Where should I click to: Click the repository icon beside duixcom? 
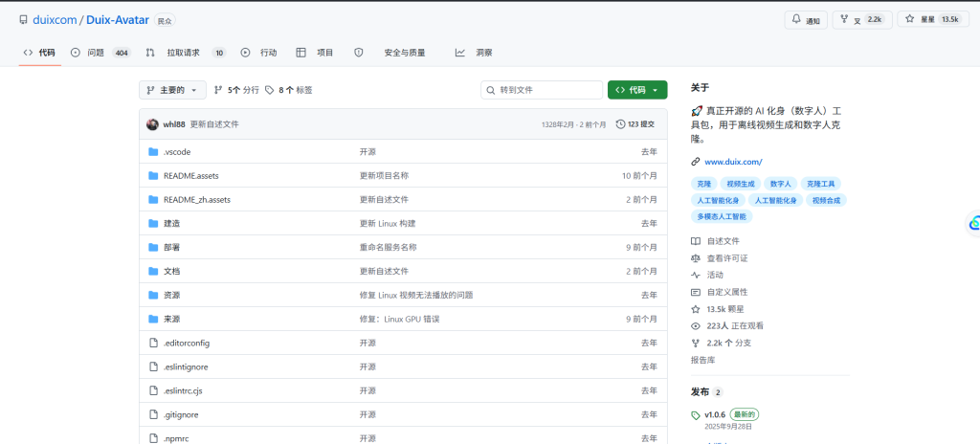(x=24, y=20)
